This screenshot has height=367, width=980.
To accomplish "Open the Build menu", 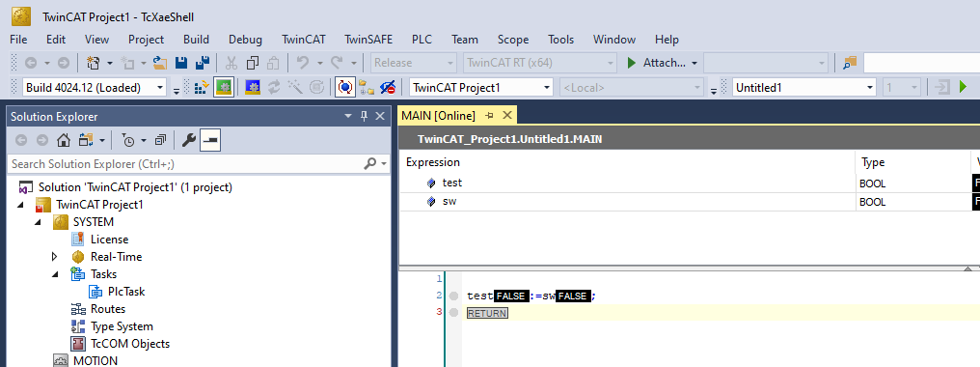I will 196,40.
